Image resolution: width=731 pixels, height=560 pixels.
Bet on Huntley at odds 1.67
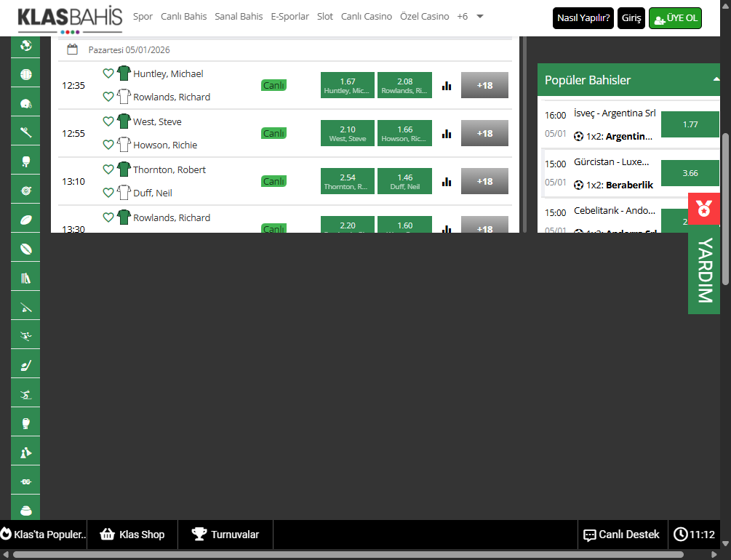(348, 85)
